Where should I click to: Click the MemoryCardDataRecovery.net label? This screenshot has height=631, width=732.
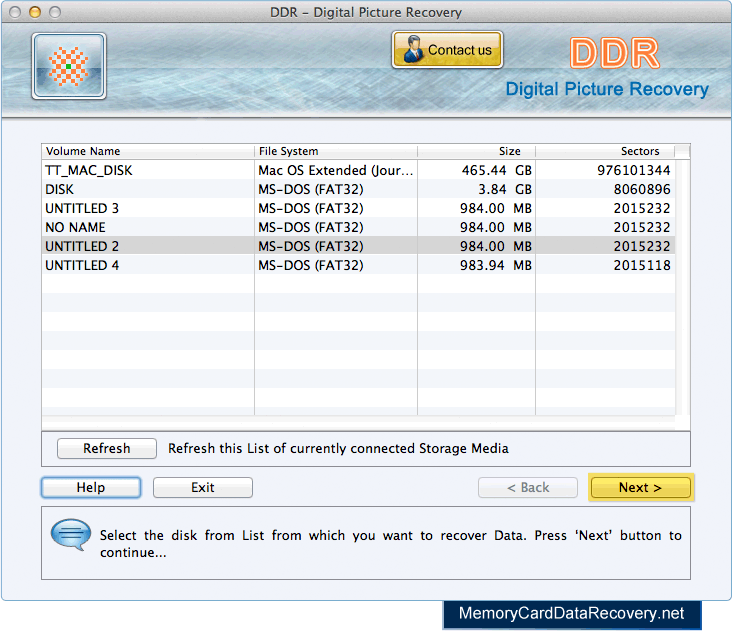point(571,613)
